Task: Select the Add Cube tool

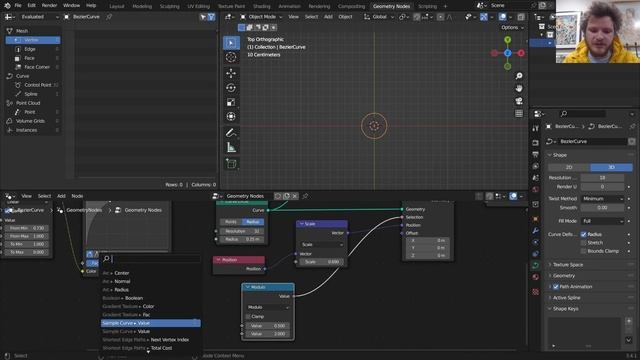Action: pos(231,164)
